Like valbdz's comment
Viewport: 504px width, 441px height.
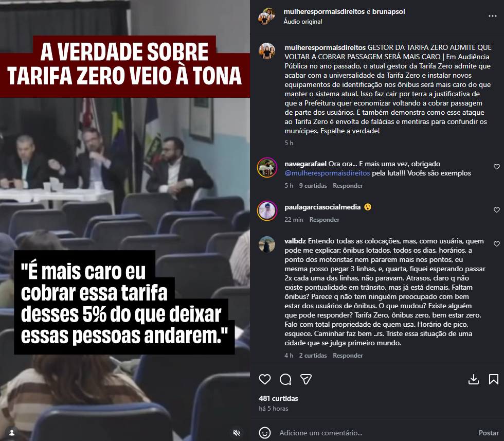[x=497, y=244]
